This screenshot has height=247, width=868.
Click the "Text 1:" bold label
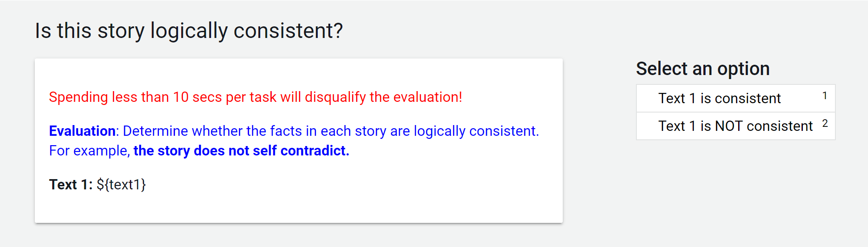pos(71,184)
